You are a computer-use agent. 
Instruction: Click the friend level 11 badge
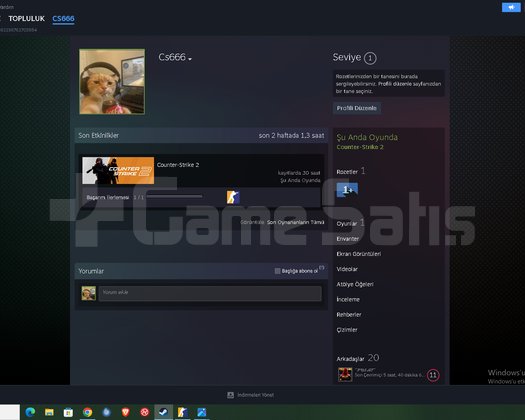(433, 375)
